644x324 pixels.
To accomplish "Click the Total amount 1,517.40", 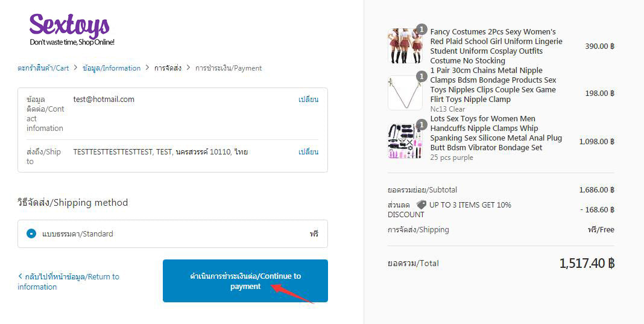I will coord(587,263).
